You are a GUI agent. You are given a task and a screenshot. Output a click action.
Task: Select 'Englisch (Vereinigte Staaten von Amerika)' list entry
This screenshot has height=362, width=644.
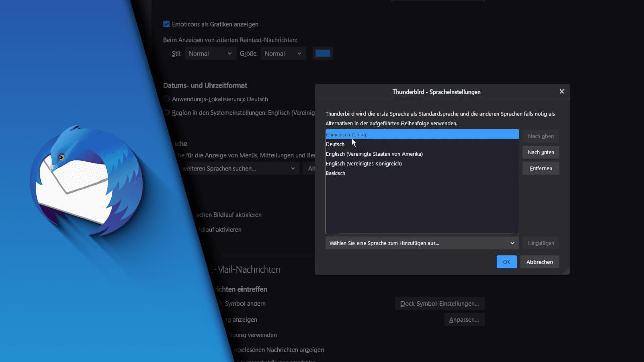[422, 154]
